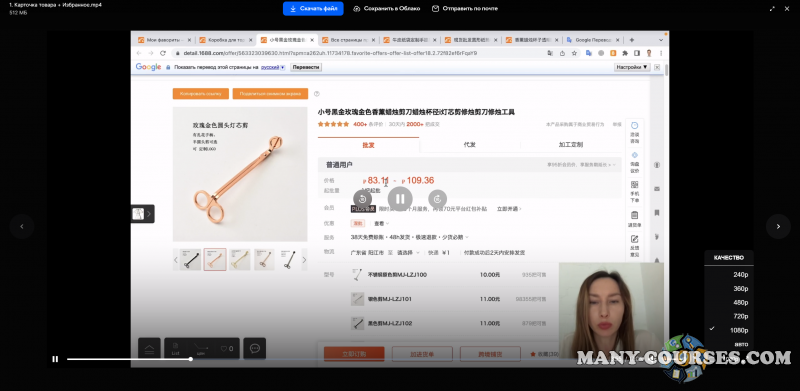Open the 'Все страницы' browser tab

(x=348, y=40)
